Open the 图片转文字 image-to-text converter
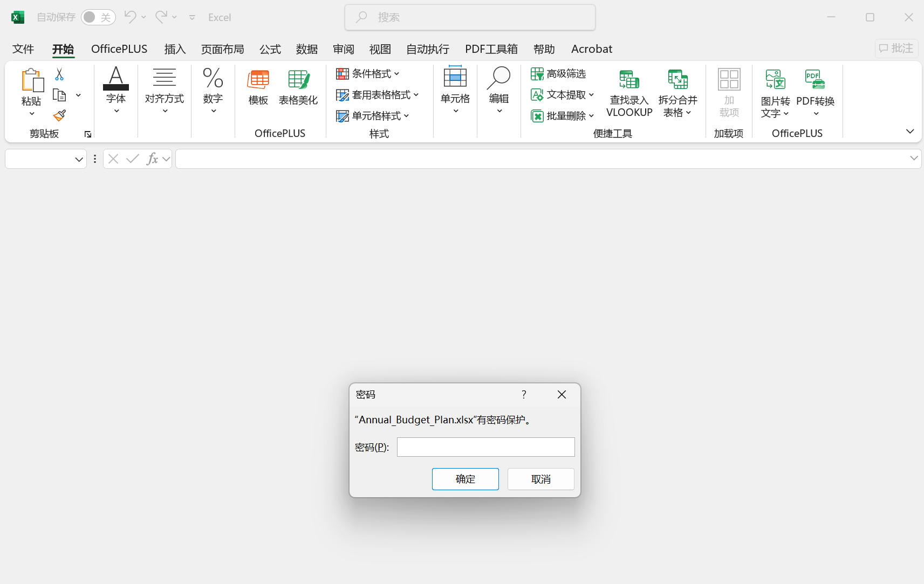This screenshot has width=924, height=584. 775,93
